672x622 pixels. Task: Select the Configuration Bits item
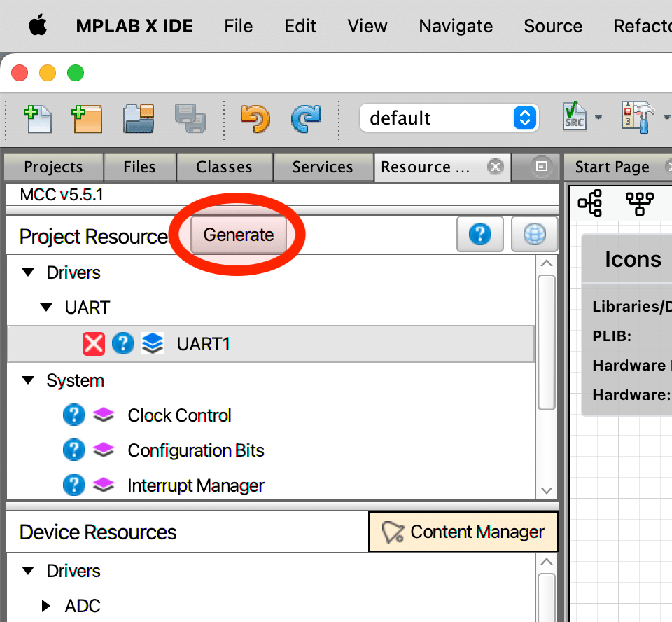[196, 450]
